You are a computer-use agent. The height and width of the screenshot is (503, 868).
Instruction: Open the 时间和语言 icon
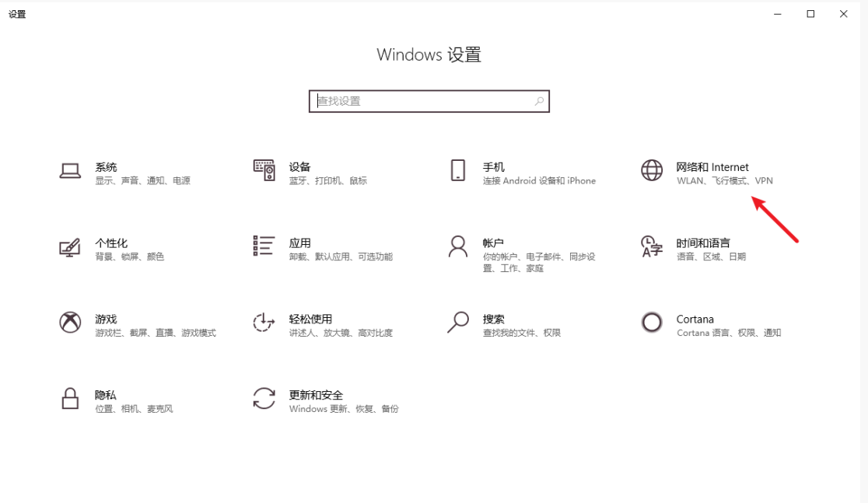coord(652,246)
